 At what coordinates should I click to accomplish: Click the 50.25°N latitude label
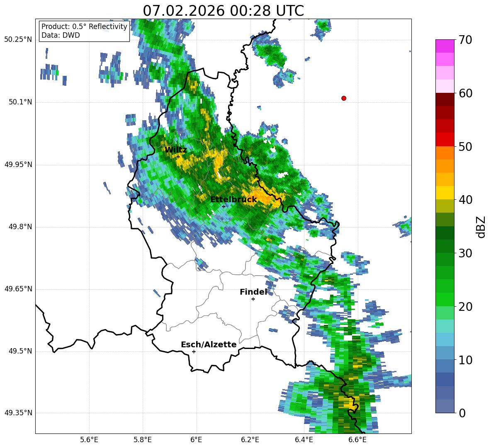point(18,40)
